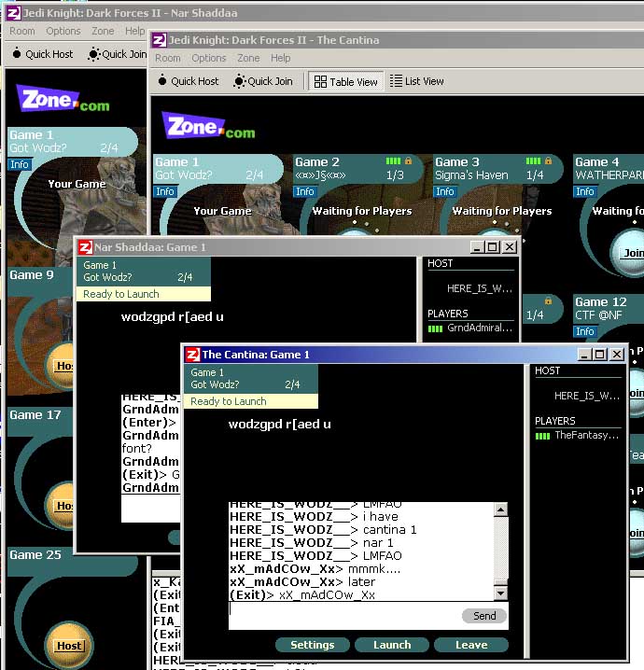Click Quick Host in Nar Shaddaa window

pos(43,54)
